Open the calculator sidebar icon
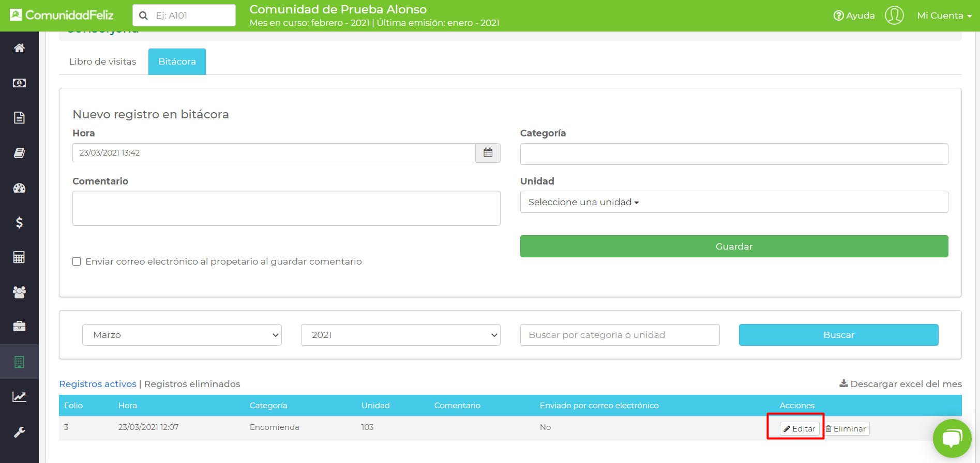This screenshot has height=463, width=980. click(19, 257)
